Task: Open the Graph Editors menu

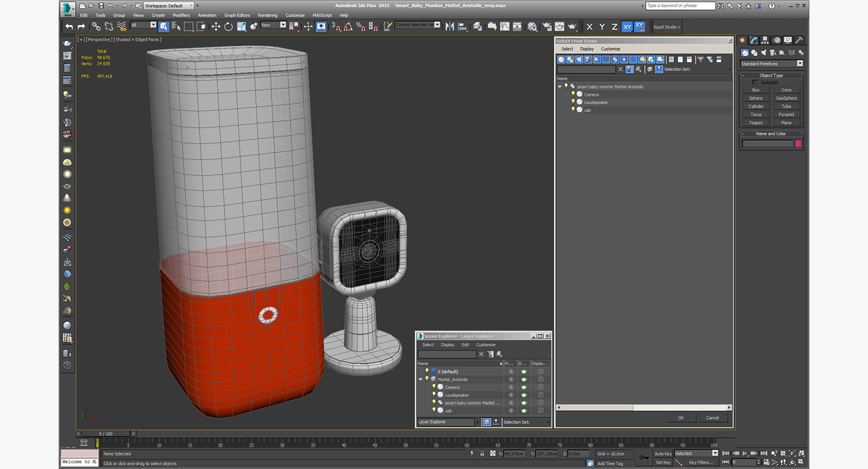Action: (237, 15)
